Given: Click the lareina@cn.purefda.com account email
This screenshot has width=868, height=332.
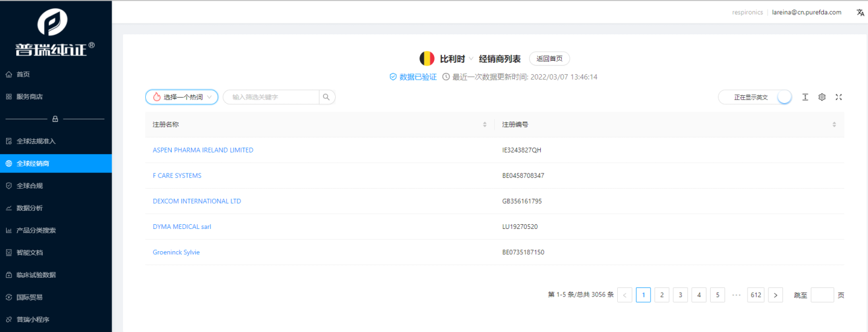Looking at the screenshot, I should click(x=807, y=12).
